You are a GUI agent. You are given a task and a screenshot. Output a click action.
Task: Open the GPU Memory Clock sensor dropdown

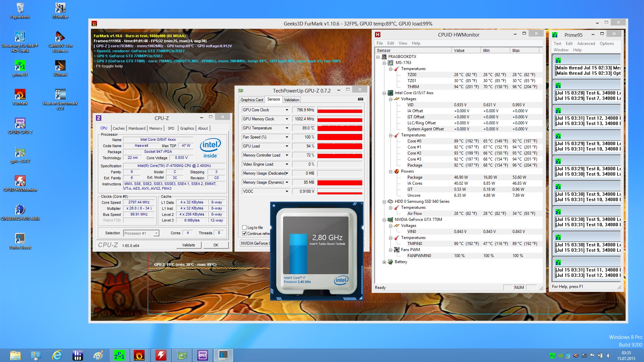pos(287,119)
